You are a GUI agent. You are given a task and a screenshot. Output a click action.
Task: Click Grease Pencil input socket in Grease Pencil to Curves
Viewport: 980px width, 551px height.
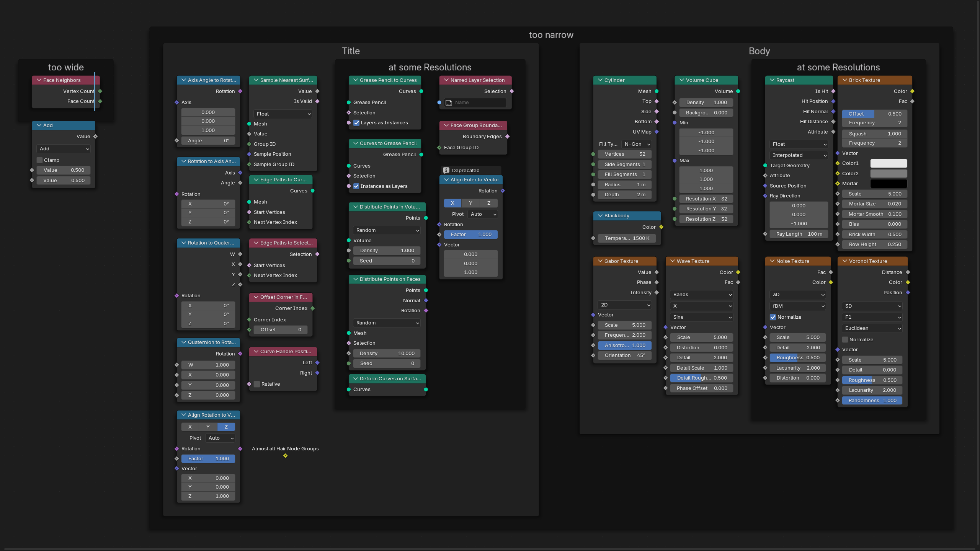(x=349, y=103)
